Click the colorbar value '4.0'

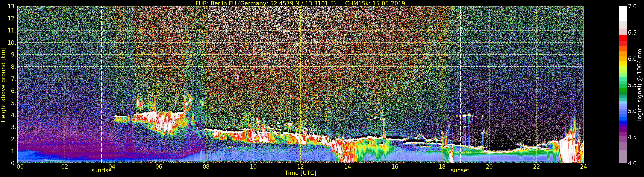coord(632,163)
